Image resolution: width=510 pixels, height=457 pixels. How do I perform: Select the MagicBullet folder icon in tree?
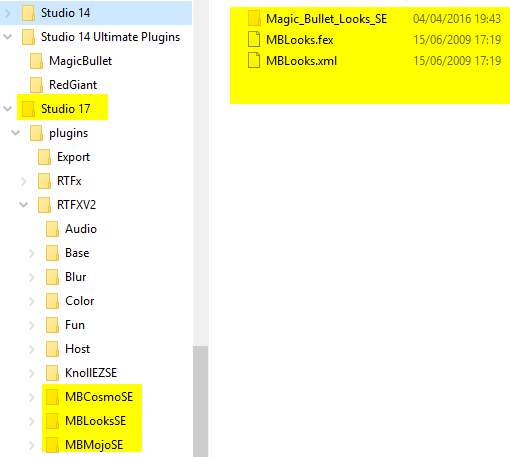(x=36, y=61)
